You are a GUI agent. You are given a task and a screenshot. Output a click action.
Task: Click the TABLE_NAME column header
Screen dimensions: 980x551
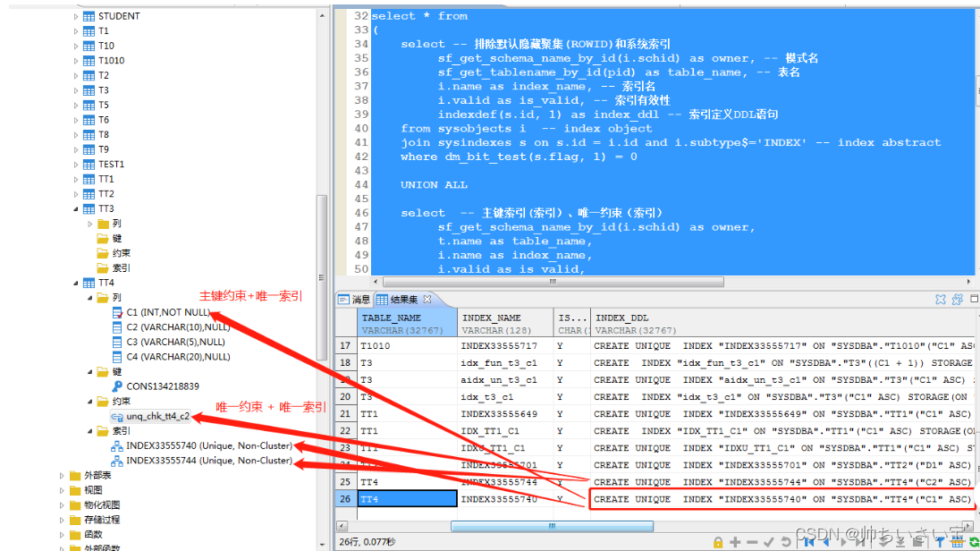[408, 323]
